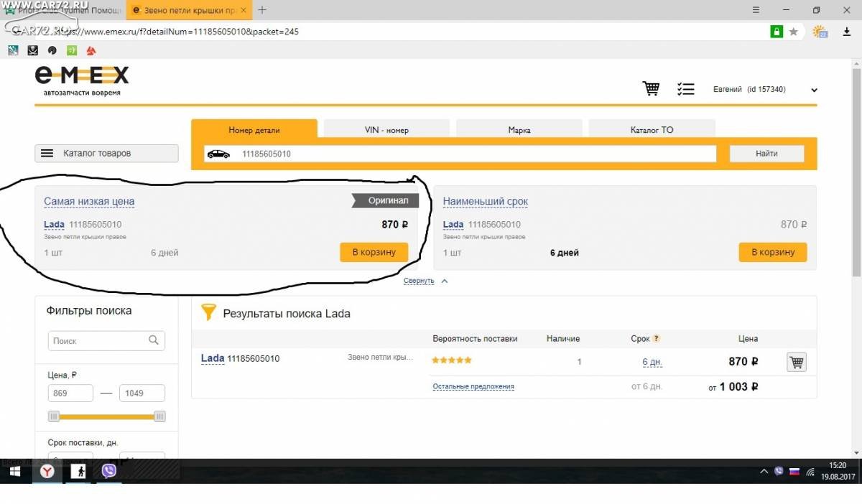Expand the Евгений account dropdown arrow
The height and width of the screenshot is (504, 862).
814,90
